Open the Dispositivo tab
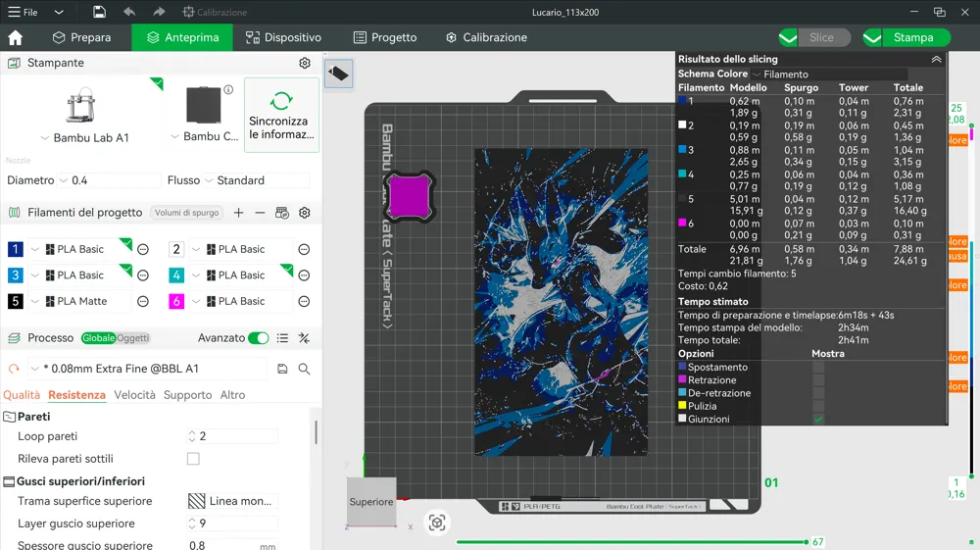 tap(283, 37)
